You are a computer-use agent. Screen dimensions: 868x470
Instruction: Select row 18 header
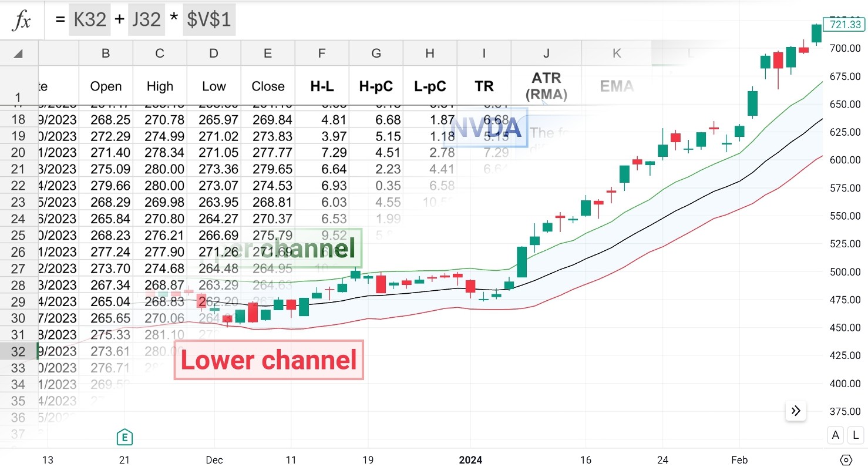coord(19,120)
